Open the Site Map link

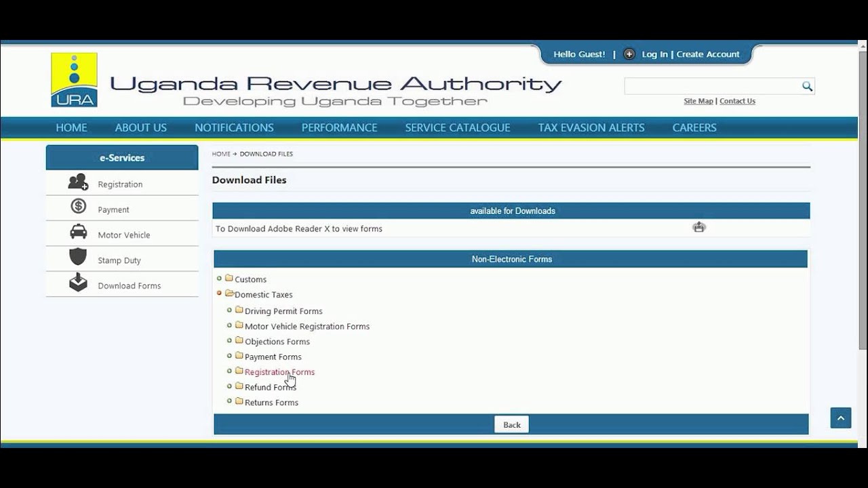698,101
